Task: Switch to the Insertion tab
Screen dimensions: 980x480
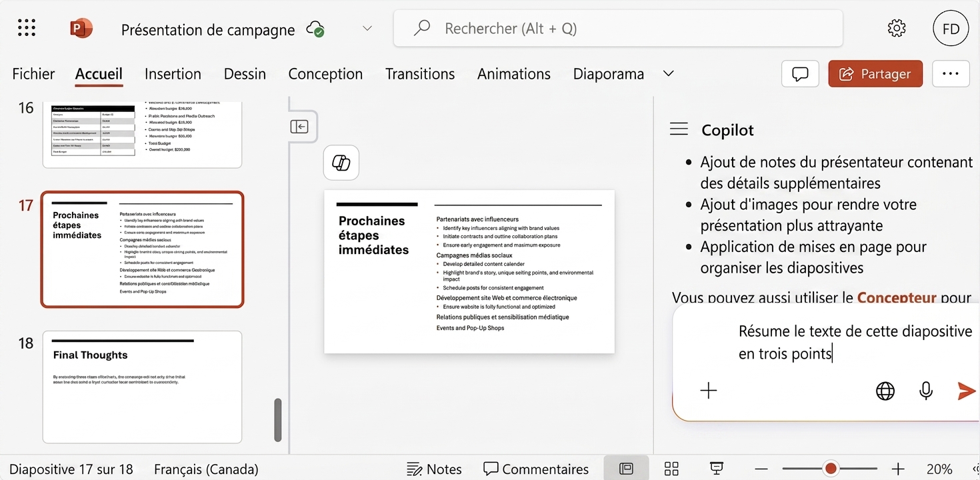Action: 173,74
